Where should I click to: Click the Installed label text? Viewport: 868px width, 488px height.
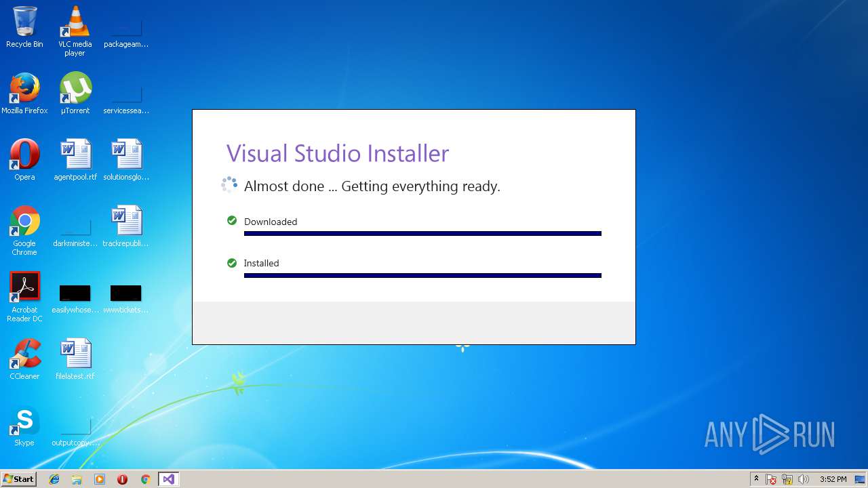[261, 263]
